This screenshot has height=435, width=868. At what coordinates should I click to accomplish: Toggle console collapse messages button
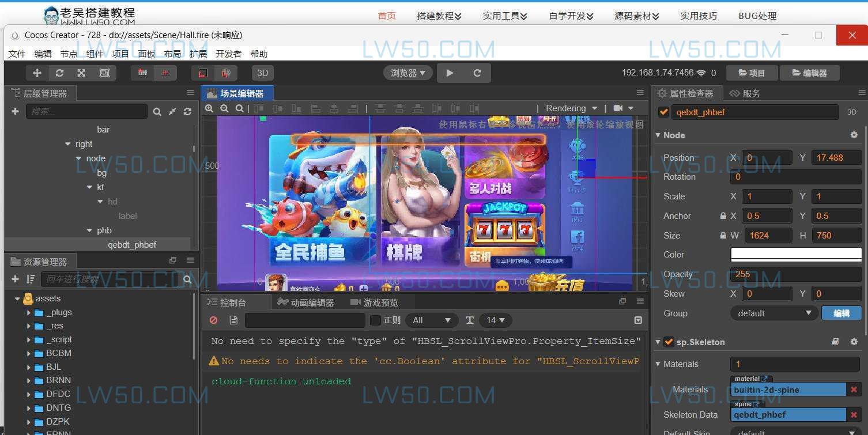pyautogui.click(x=638, y=320)
